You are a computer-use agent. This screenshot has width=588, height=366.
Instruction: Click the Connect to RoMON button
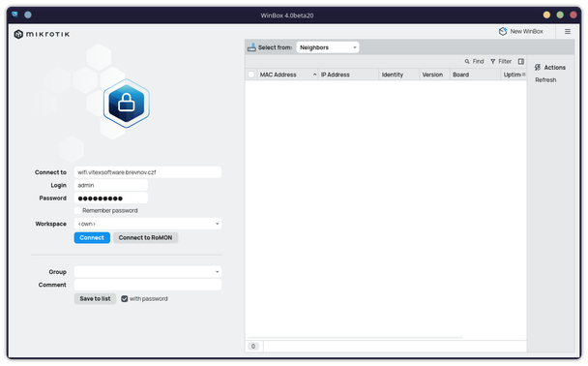(x=145, y=237)
